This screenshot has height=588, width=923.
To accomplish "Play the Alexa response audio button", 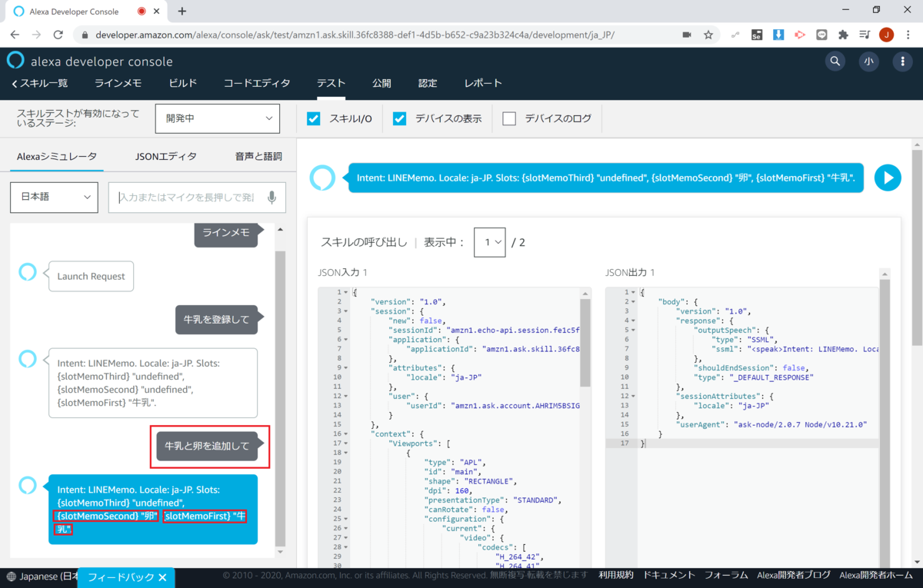I will (888, 178).
